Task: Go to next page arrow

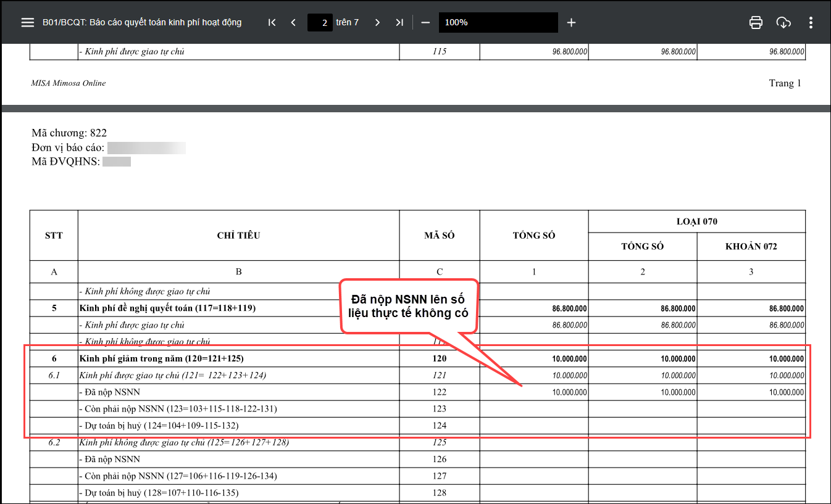Action: (x=378, y=22)
